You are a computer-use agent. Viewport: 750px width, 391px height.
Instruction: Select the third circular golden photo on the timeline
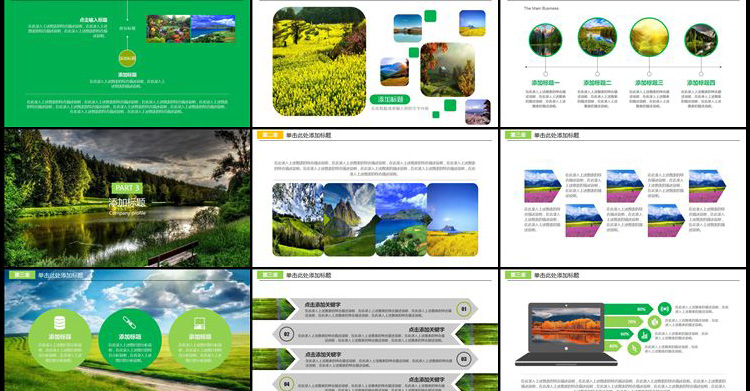[x=649, y=37]
